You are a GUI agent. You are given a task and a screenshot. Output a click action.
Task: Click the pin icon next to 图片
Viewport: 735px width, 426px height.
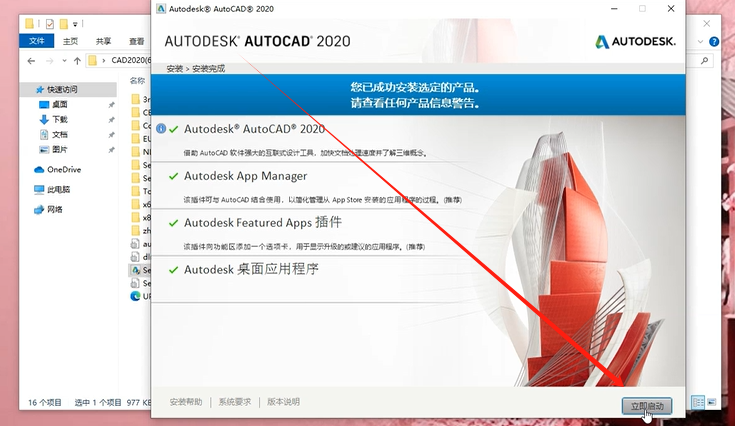click(111, 149)
